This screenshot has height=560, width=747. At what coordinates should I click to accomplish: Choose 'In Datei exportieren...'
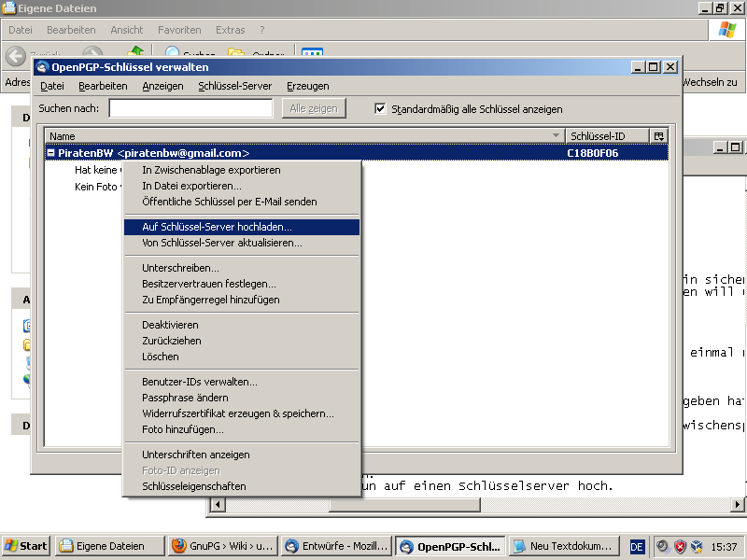(x=242, y=186)
